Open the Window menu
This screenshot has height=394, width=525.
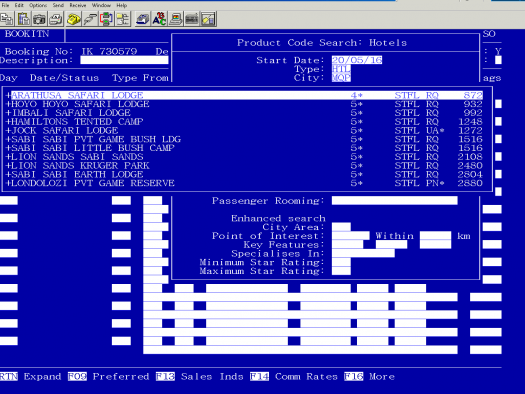pyautogui.click(x=101, y=5)
